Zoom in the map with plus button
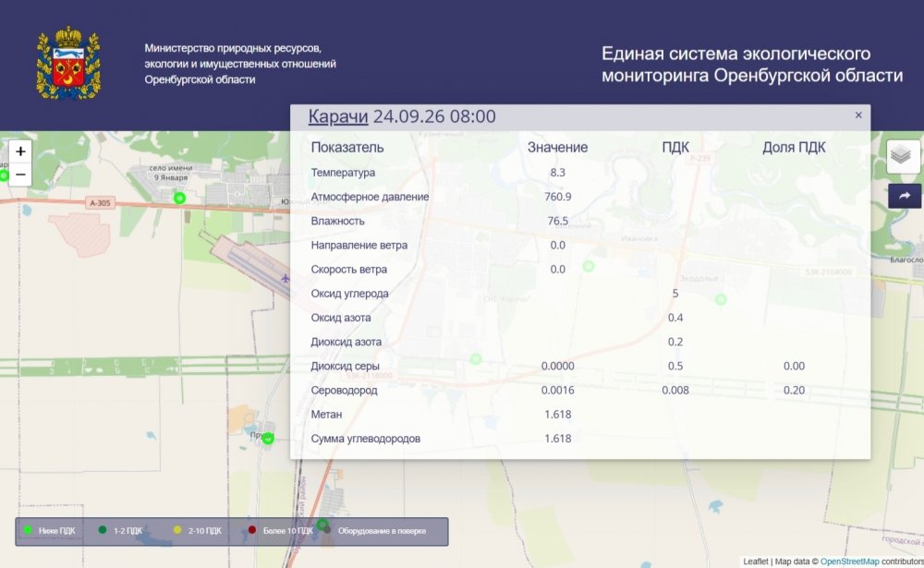 (20, 151)
